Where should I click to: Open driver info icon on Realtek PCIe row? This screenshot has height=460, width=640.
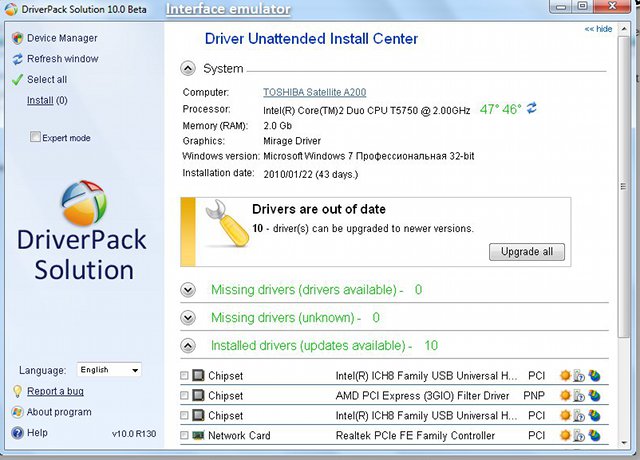[579, 435]
